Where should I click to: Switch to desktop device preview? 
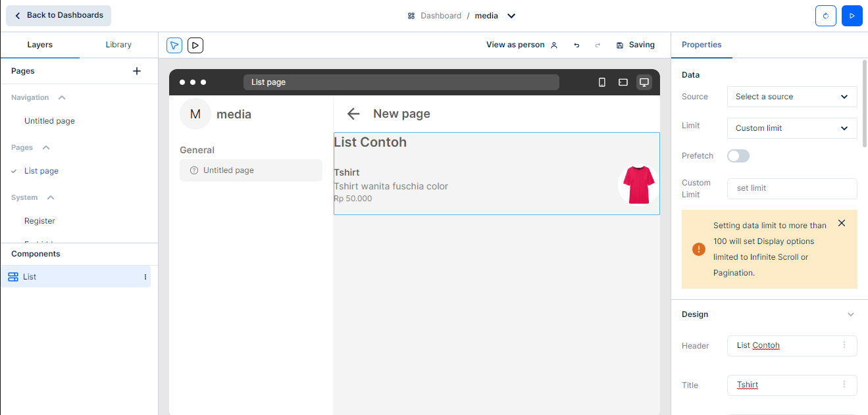point(644,82)
